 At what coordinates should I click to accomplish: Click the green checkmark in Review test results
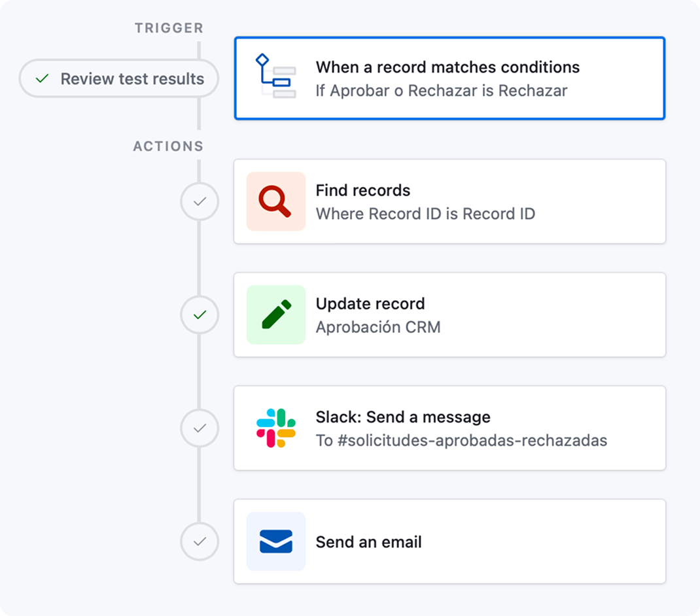(42, 79)
